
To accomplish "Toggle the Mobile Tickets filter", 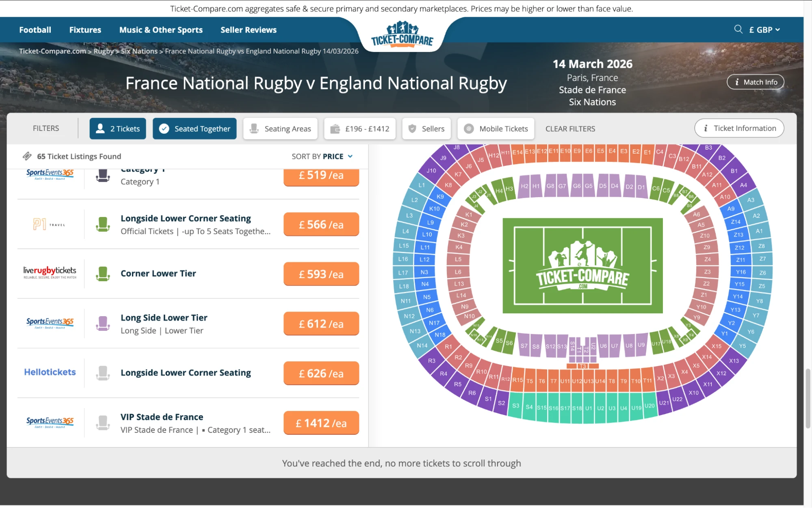I will tap(496, 128).
